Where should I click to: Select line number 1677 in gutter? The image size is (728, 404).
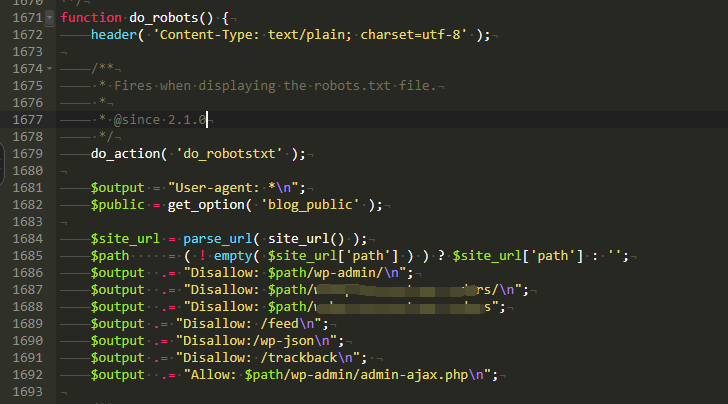coord(27,120)
